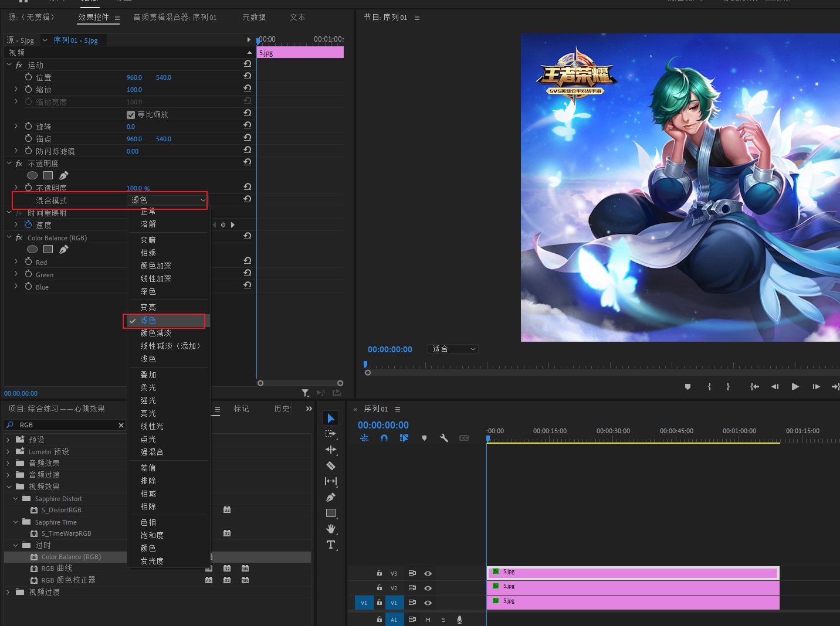Toggle lock on track V2
The image size is (840, 626).
(380, 587)
